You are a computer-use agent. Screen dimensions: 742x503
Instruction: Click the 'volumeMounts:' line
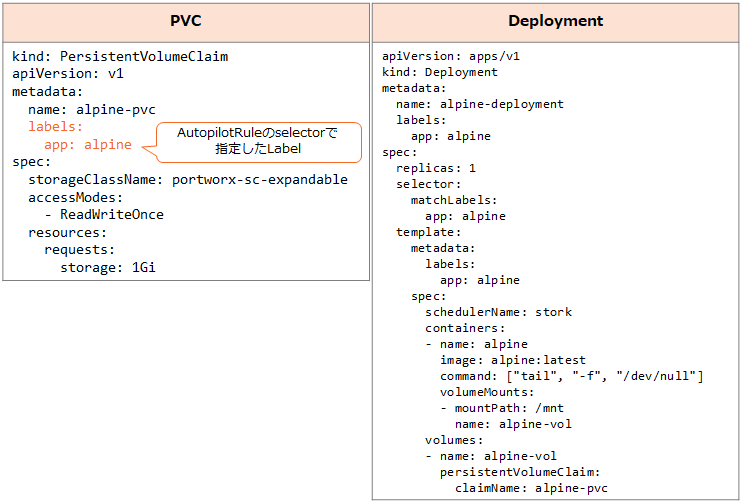[x=487, y=392]
